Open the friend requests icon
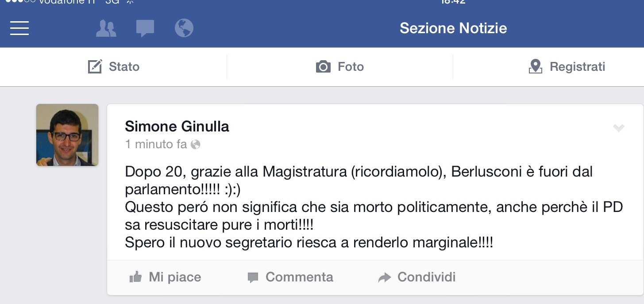 tap(106, 29)
